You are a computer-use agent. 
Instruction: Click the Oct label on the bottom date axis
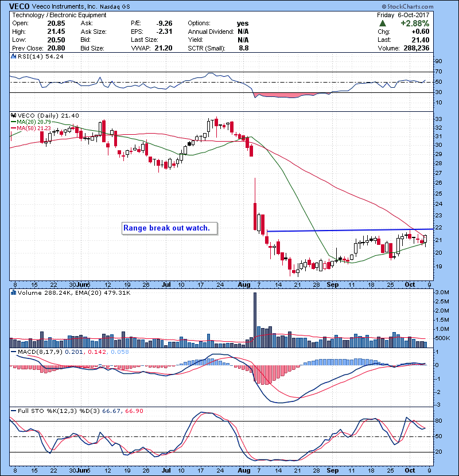410,470
